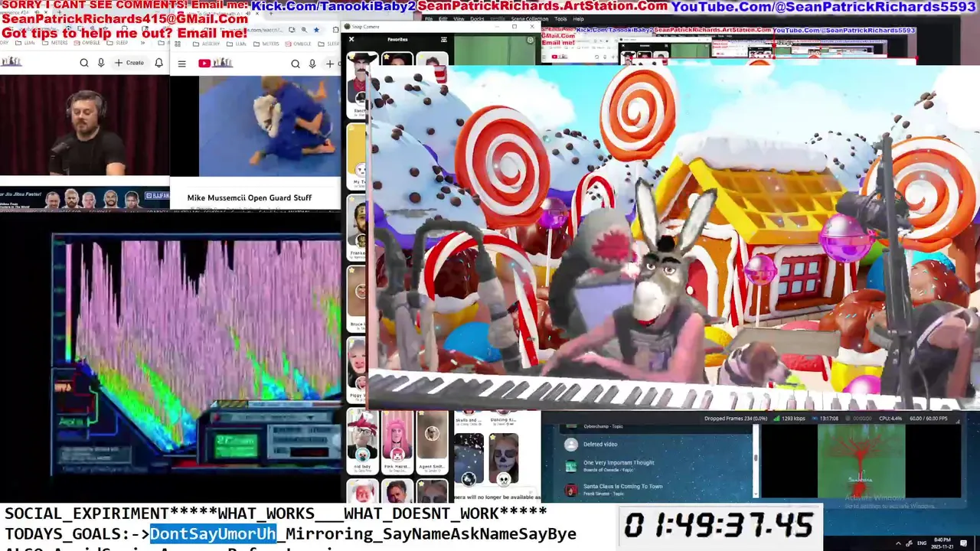Click microphone icon in right YouTube window
The width and height of the screenshot is (980, 551).
312,64
